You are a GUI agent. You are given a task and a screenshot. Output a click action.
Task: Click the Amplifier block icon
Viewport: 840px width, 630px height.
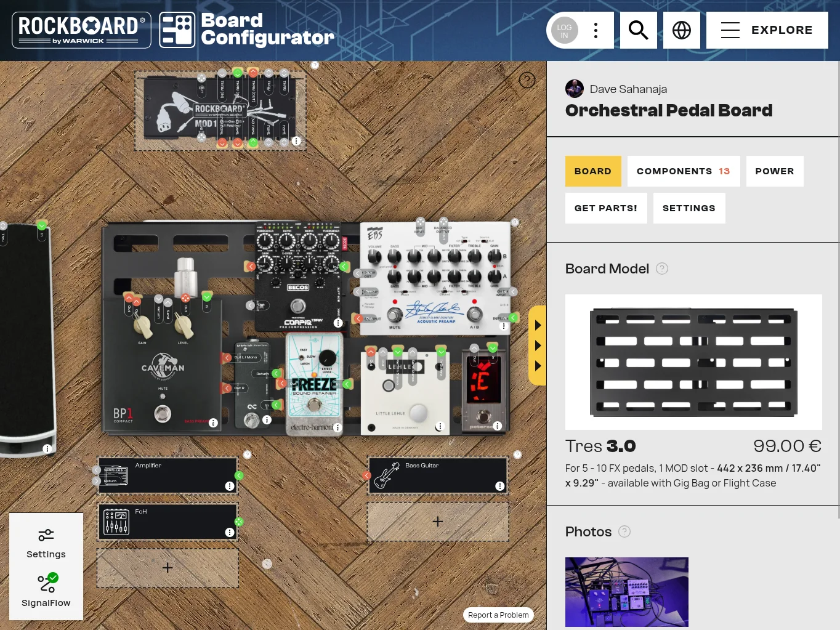(x=116, y=475)
